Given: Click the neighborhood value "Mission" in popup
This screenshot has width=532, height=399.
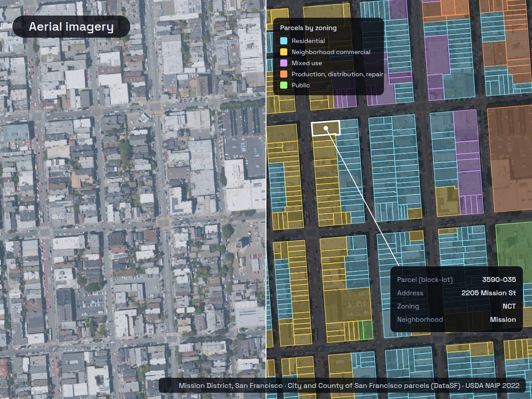Looking at the screenshot, I should (x=503, y=320).
